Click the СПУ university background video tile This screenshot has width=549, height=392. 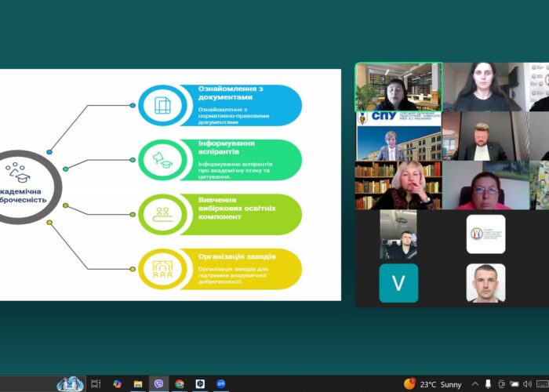(398, 136)
